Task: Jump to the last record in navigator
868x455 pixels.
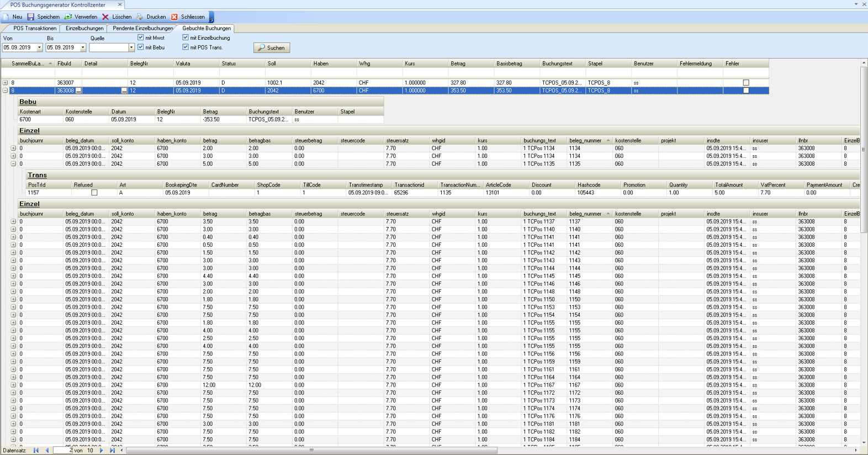Action: 112,451
